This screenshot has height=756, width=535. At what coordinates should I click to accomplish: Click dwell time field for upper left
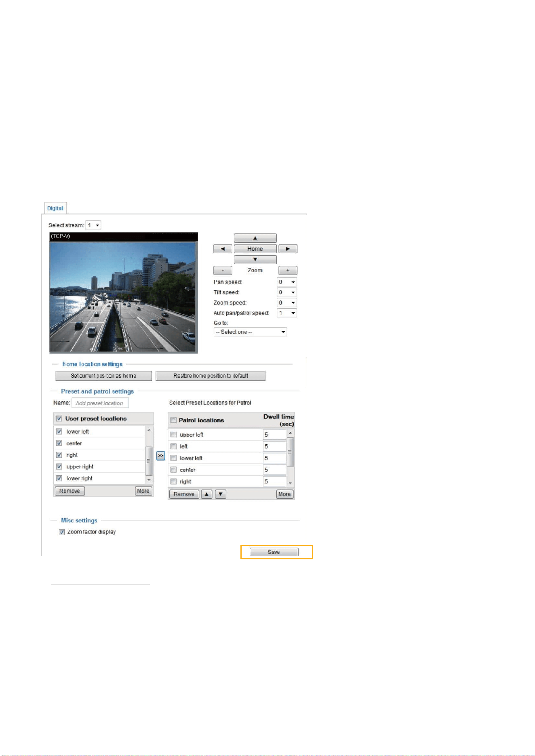pos(275,435)
